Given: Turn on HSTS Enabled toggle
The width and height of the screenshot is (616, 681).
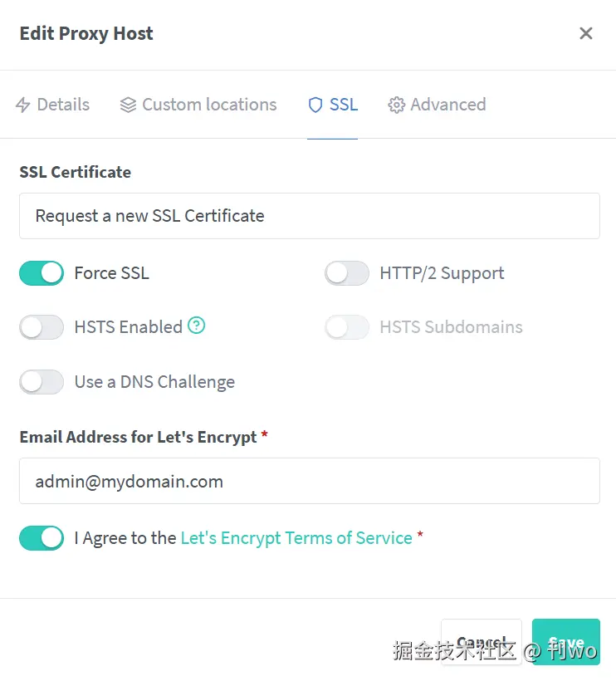Looking at the screenshot, I should click(x=42, y=327).
